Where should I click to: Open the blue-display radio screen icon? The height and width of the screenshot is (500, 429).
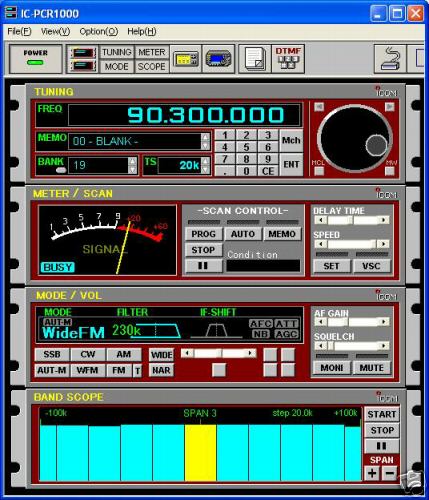(219, 59)
